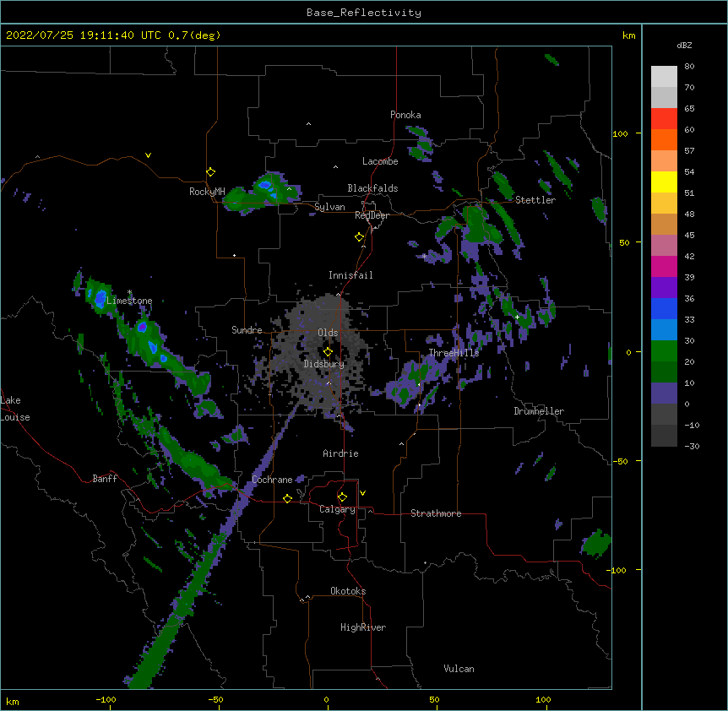728x711 pixels.
Task: Pick the blue 33-36 dBZ legend swatch
Action: pos(664,308)
